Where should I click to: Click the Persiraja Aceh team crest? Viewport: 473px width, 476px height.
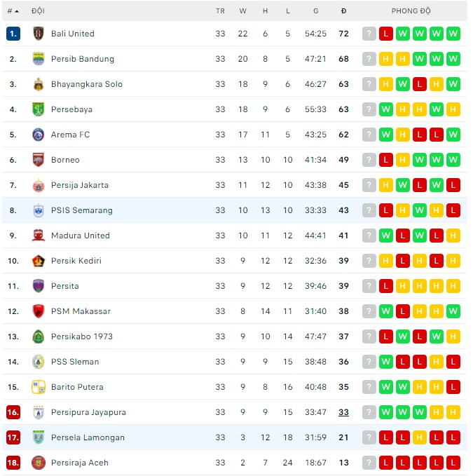[x=39, y=463]
